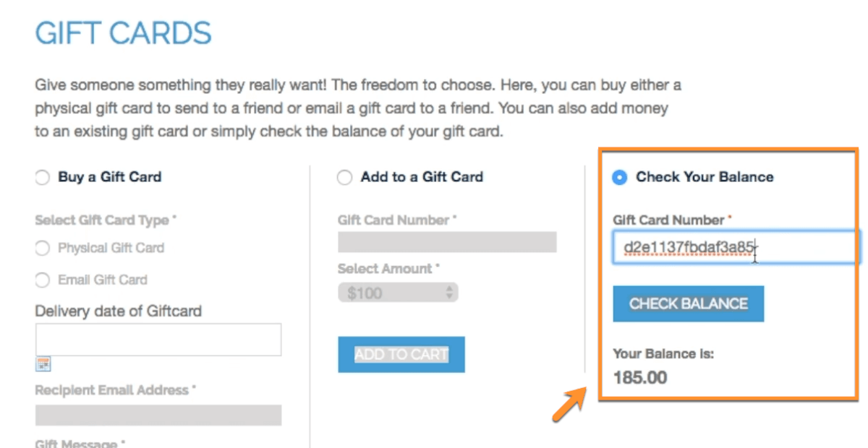Screen dimensions: 868x448
Task: Click the GIFT CARDS page heading
Action: tap(124, 34)
